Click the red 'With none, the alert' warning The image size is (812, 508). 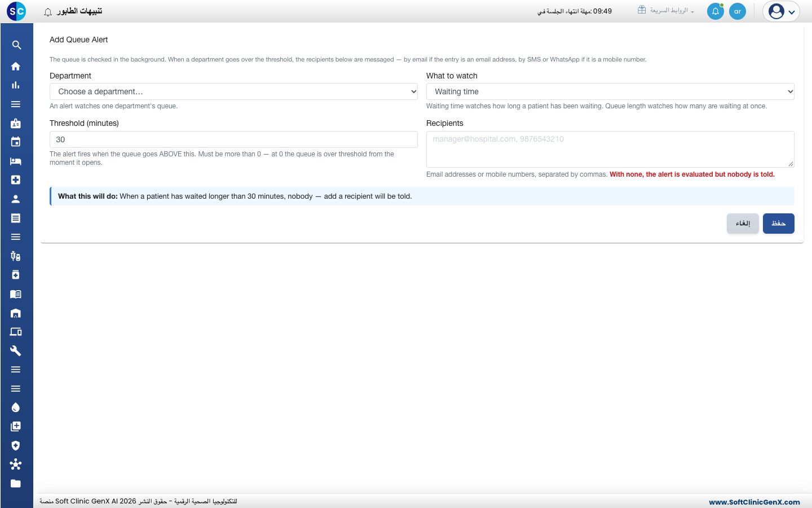tap(692, 174)
